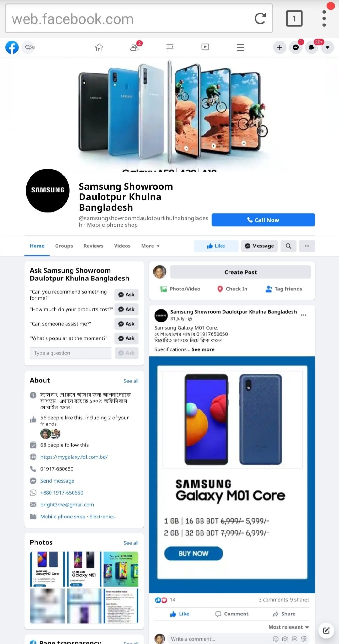Image resolution: width=339 pixels, height=644 pixels.
Task: Like the Galaxy M01 Core post
Action: tap(180, 614)
